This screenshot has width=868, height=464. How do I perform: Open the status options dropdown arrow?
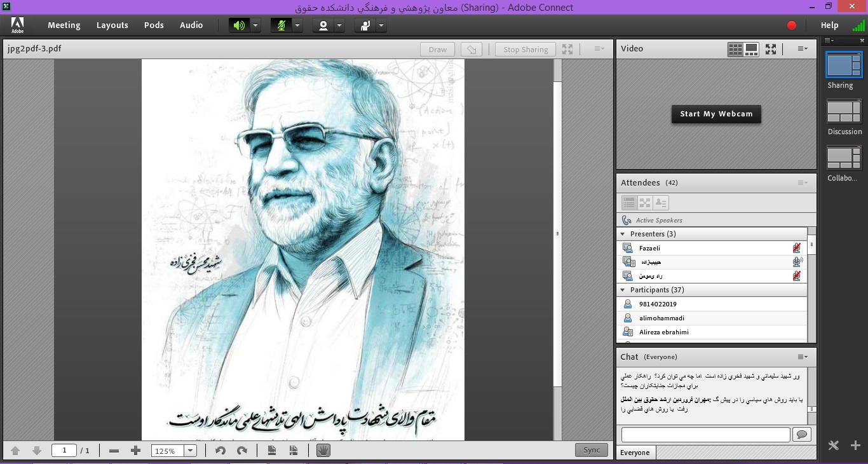381,25
